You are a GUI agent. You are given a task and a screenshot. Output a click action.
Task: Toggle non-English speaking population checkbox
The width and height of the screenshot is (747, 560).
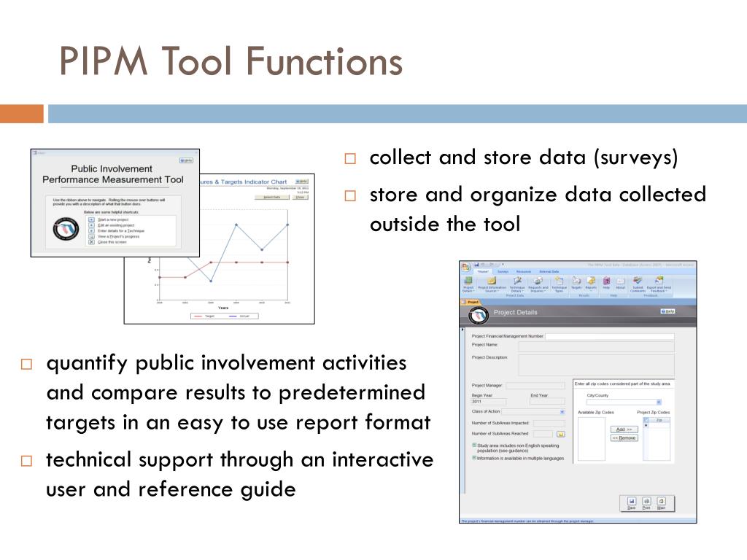pyautogui.click(x=474, y=445)
